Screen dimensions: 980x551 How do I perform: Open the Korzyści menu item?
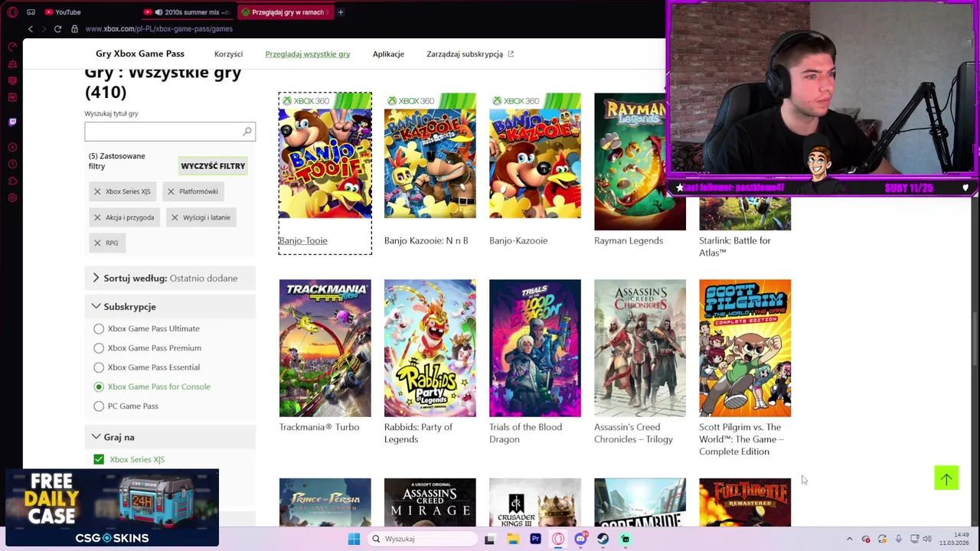tap(228, 54)
